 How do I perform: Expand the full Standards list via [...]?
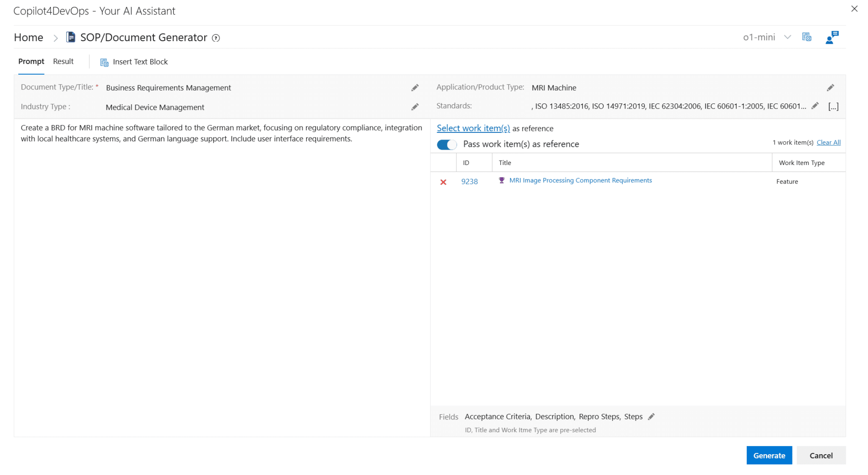click(833, 106)
